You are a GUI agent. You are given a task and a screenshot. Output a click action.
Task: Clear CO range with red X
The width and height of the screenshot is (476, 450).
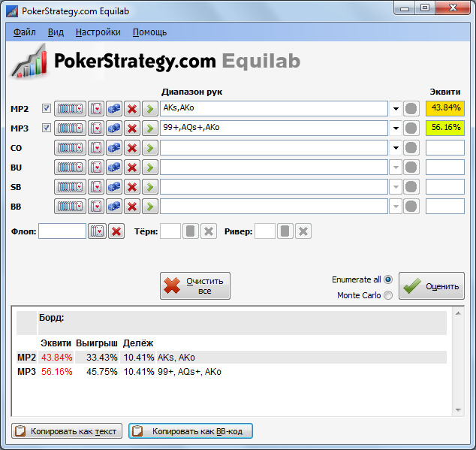click(132, 148)
